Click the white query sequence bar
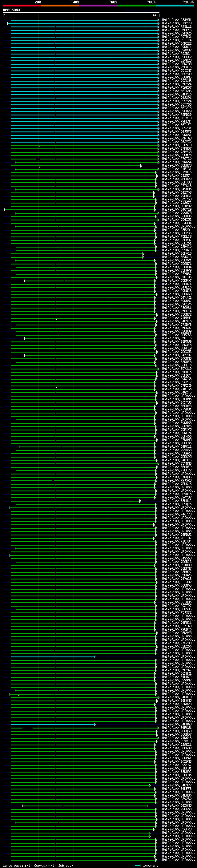 [x=81, y=12]
